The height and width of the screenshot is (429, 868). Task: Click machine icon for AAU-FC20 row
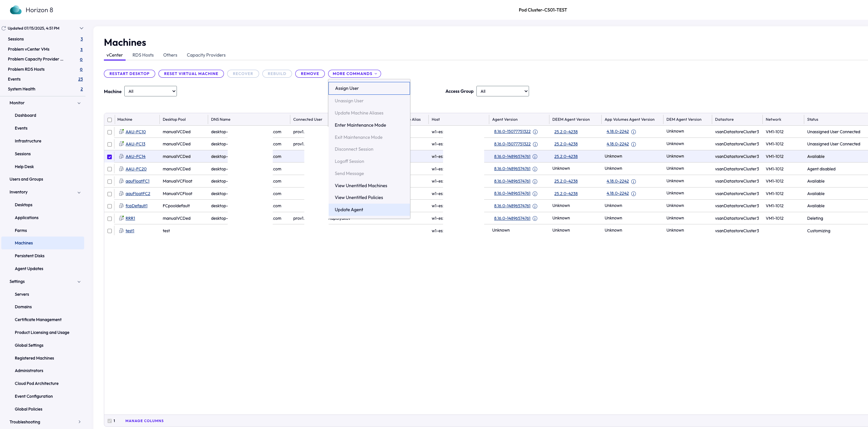click(x=121, y=169)
